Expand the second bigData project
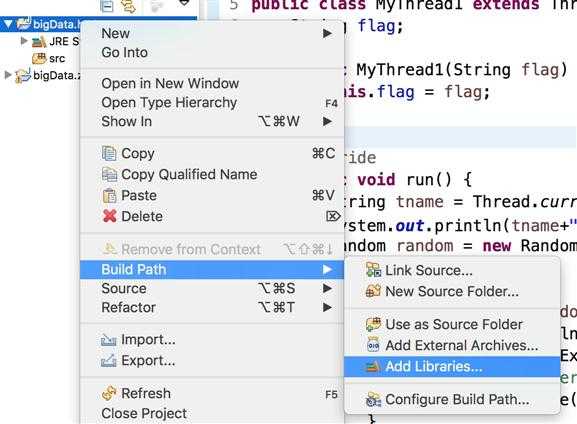Screen dimensions: 577x424 pyautogui.click(x=8, y=75)
